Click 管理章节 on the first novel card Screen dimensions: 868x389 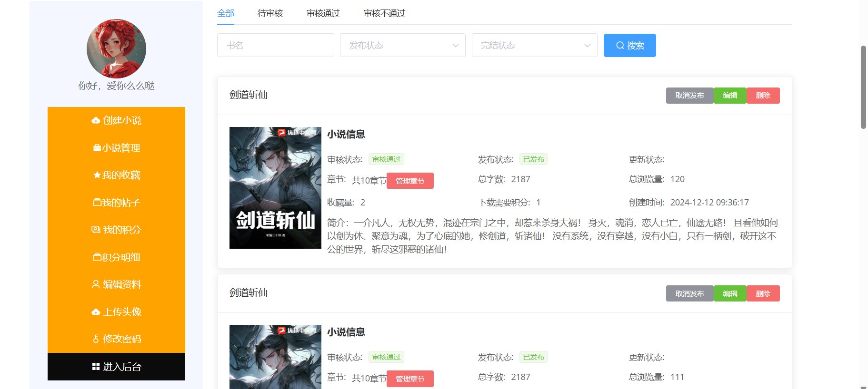click(410, 181)
